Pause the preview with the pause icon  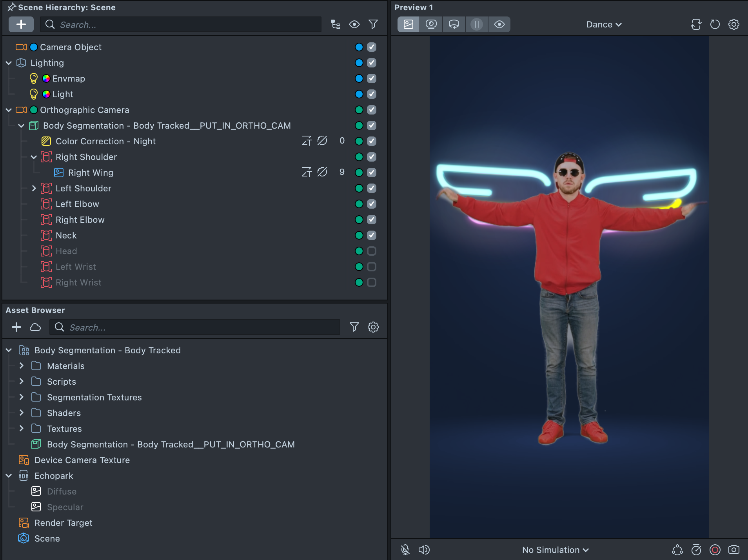click(x=476, y=24)
